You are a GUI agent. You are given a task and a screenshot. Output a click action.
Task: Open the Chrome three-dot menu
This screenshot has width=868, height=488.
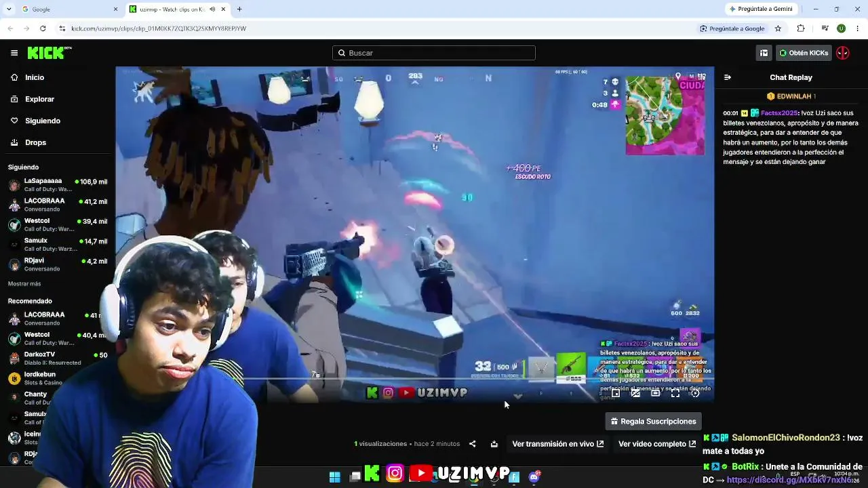click(x=858, y=28)
